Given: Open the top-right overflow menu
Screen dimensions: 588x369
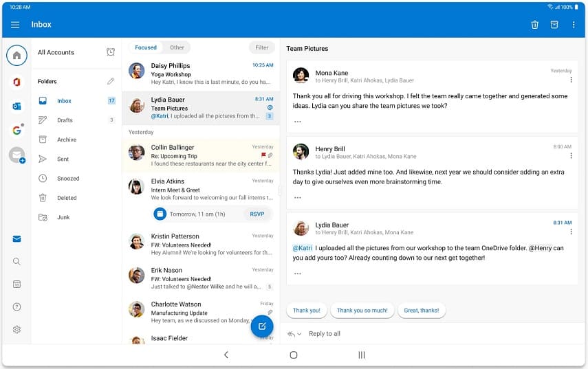Looking at the screenshot, I should (574, 25).
